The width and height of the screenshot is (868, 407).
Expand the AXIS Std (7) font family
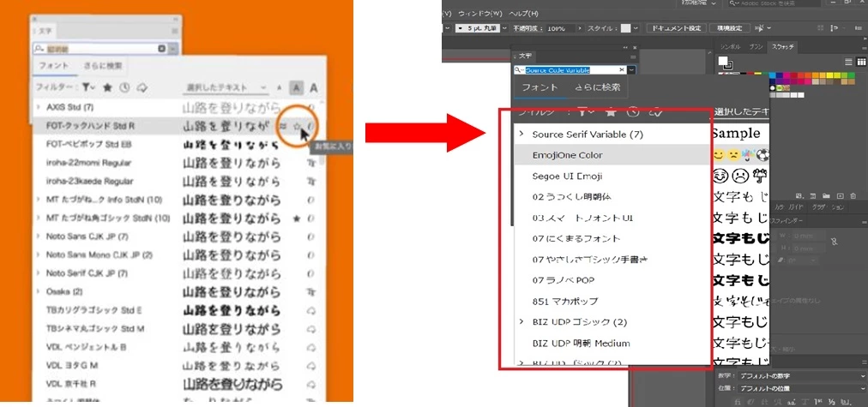coord(39,107)
